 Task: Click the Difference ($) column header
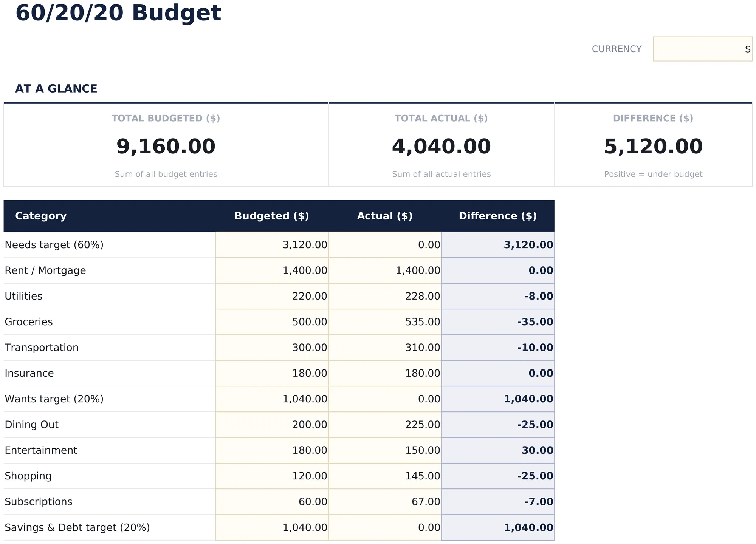[498, 216]
